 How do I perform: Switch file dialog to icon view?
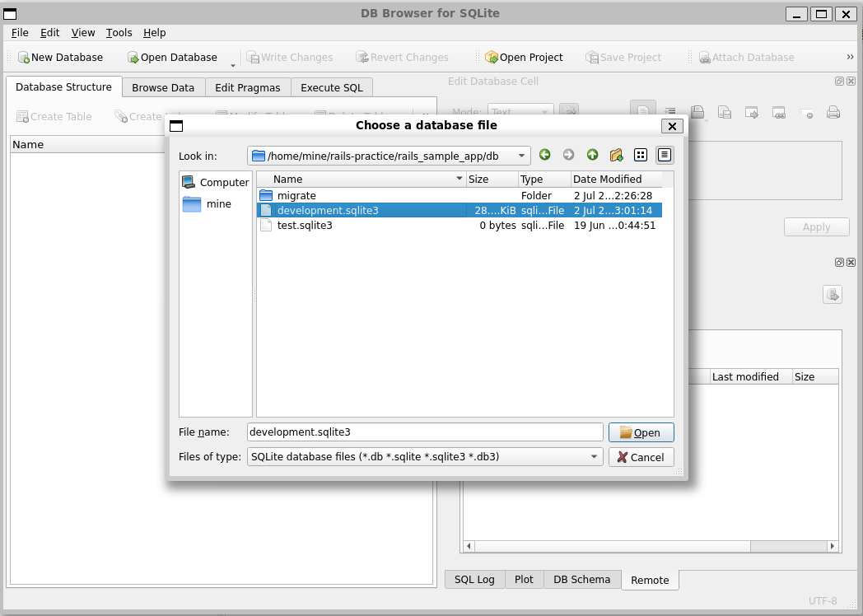[x=641, y=156]
